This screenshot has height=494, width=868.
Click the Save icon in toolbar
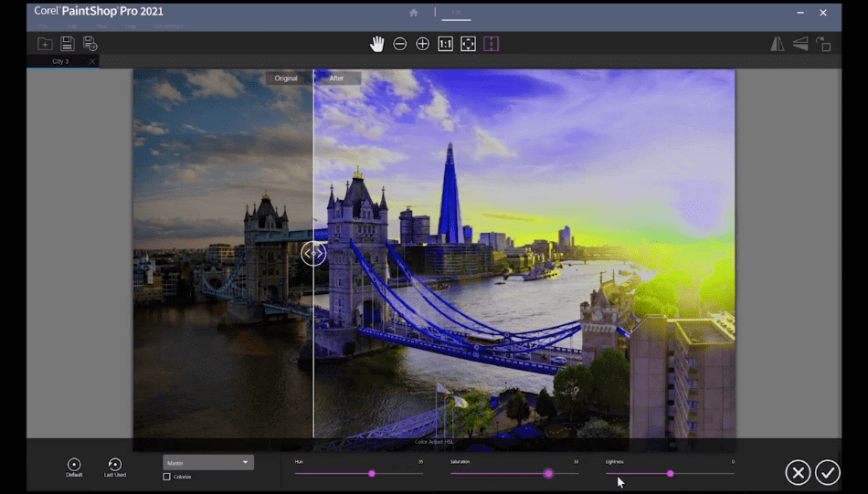(x=68, y=44)
